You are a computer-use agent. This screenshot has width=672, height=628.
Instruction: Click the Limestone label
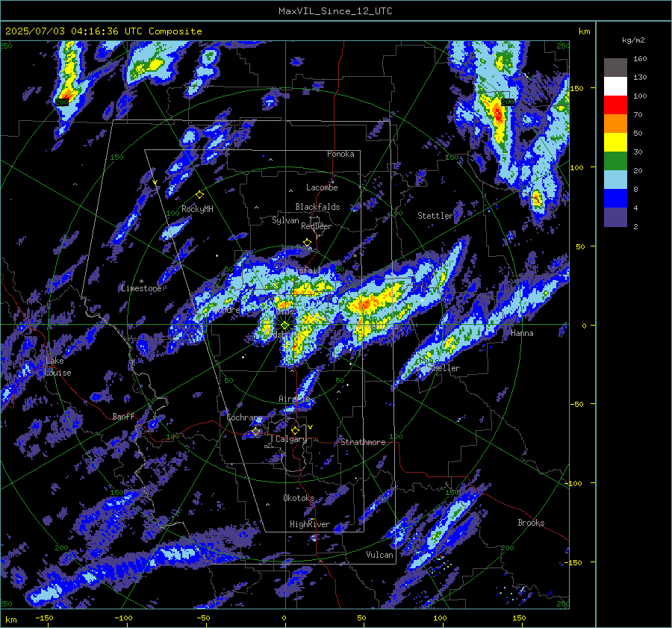pyautogui.click(x=141, y=288)
